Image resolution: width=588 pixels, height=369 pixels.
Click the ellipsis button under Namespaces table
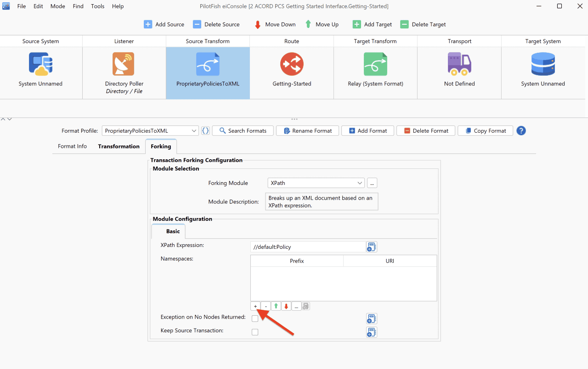click(x=296, y=306)
